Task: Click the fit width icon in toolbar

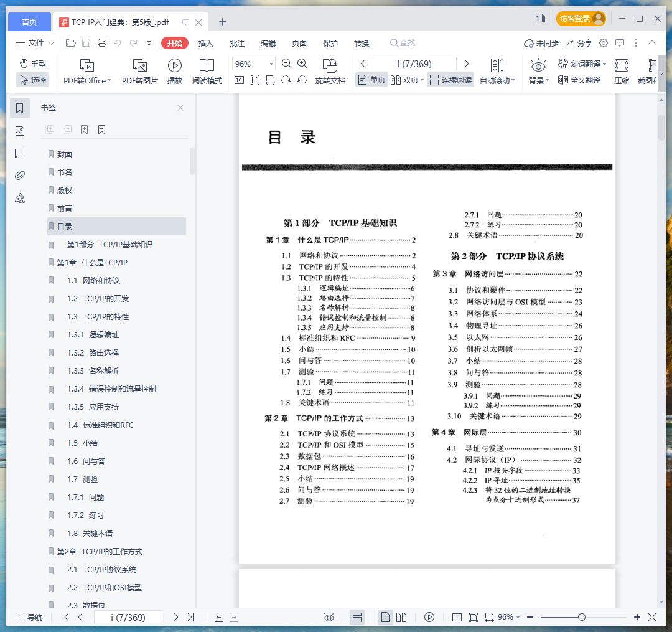Action: [271, 80]
